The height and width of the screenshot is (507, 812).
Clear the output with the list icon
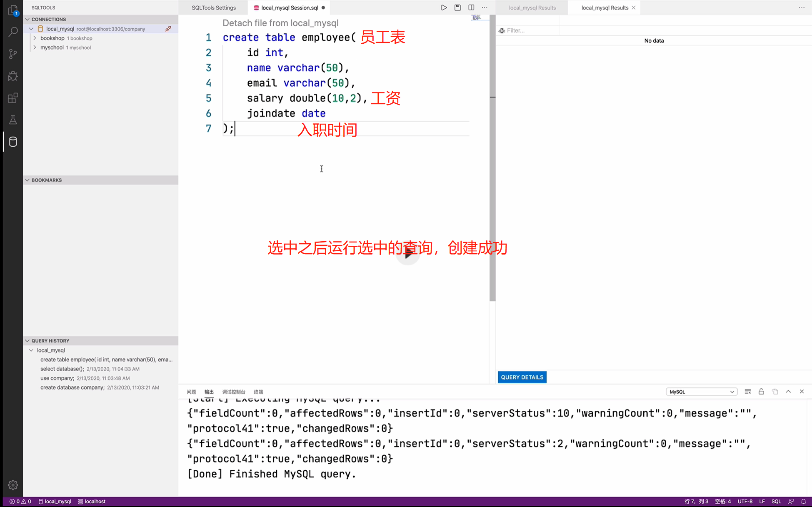748,392
